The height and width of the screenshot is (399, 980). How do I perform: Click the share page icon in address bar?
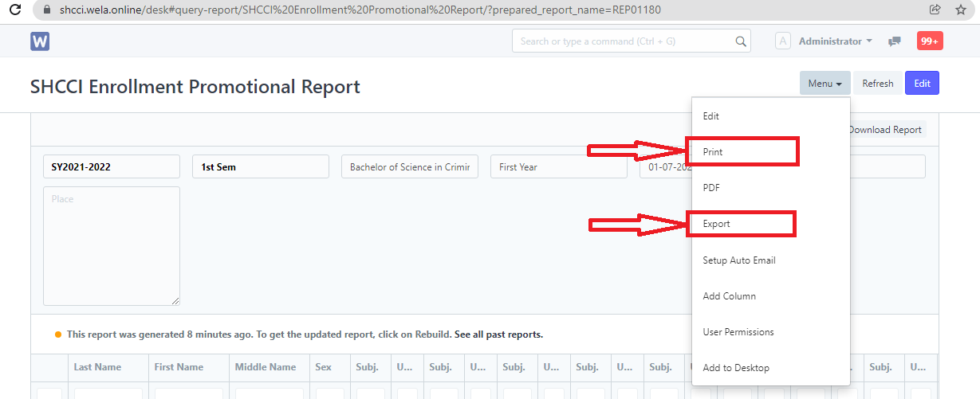pos(935,10)
